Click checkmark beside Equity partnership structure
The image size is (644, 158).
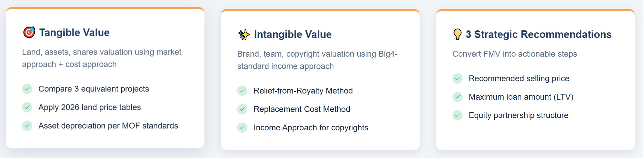tap(458, 116)
